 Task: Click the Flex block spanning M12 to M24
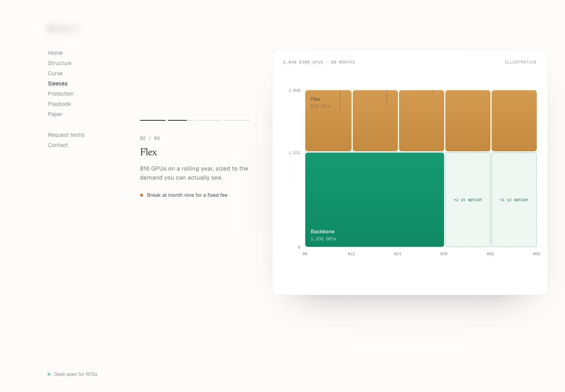click(x=375, y=121)
